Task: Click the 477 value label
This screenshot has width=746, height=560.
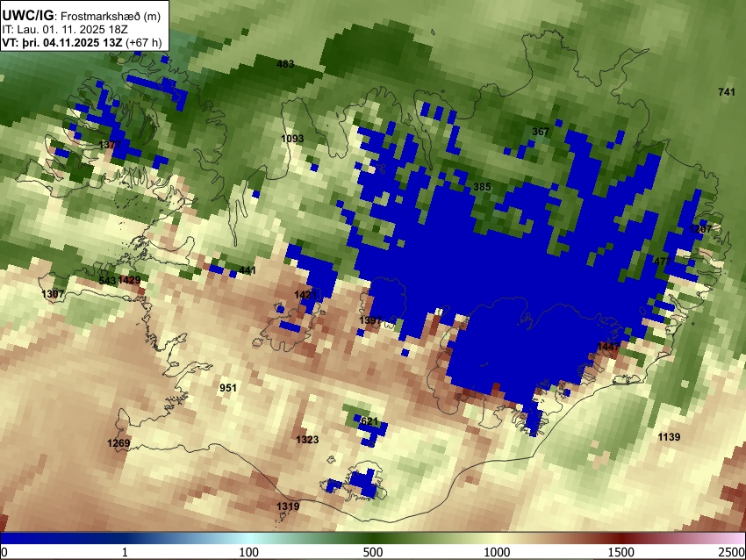Action: click(x=663, y=262)
